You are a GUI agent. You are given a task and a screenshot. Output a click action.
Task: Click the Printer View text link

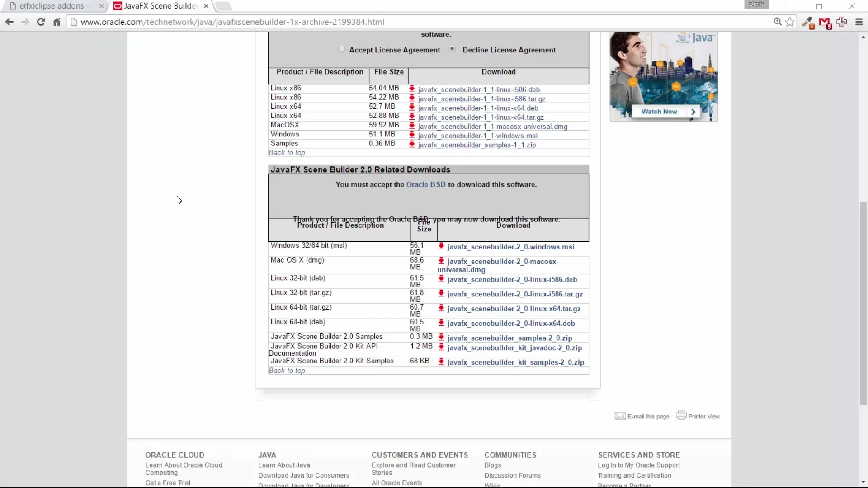click(704, 417)
